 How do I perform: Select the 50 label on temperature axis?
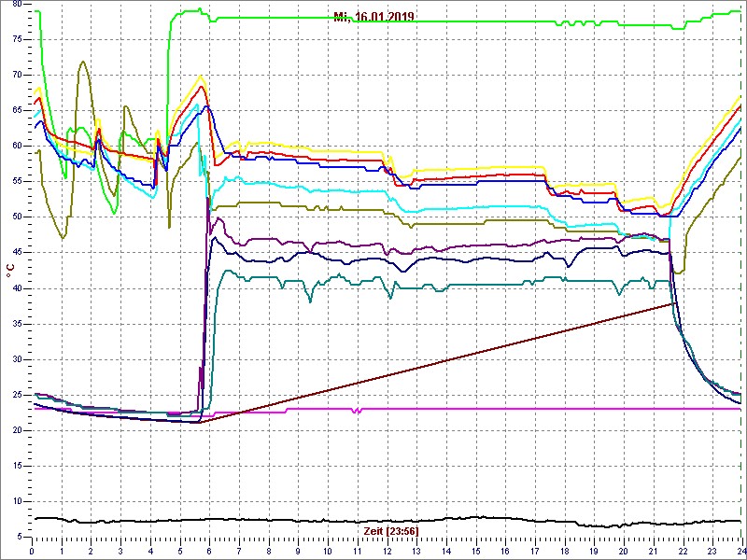[x=17, y=217]
